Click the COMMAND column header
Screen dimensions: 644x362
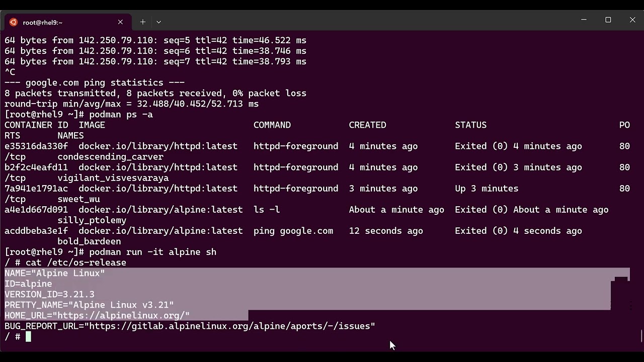tap(272, 125)
